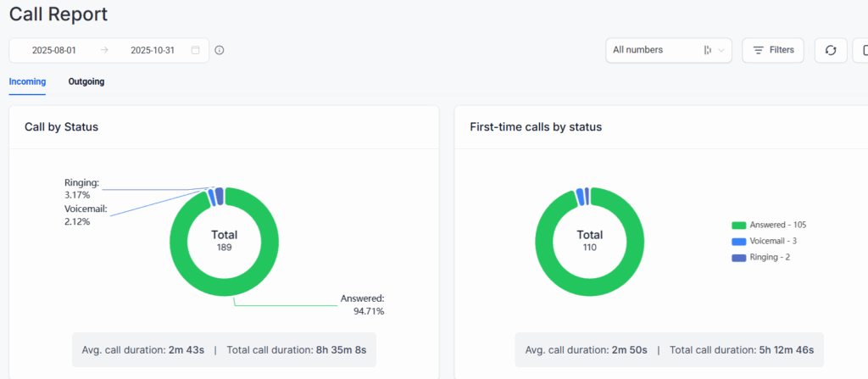The image size is (868, 379).
Task: Switch to the Outgoing tab
Action: 86,81
